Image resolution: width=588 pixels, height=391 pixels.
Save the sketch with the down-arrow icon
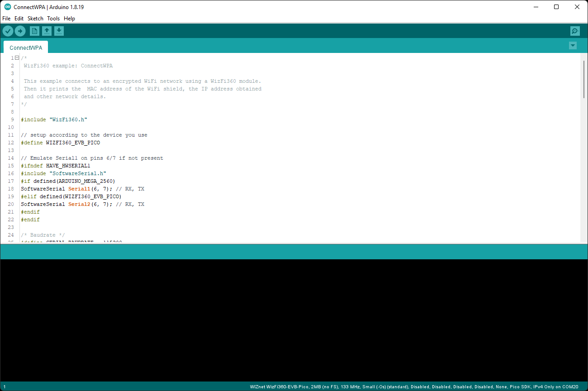[59, 31]
